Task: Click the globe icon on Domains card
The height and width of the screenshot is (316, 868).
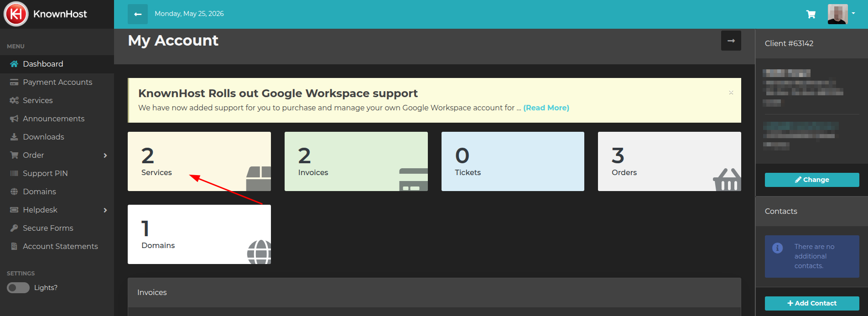Action: pos(259,252)
